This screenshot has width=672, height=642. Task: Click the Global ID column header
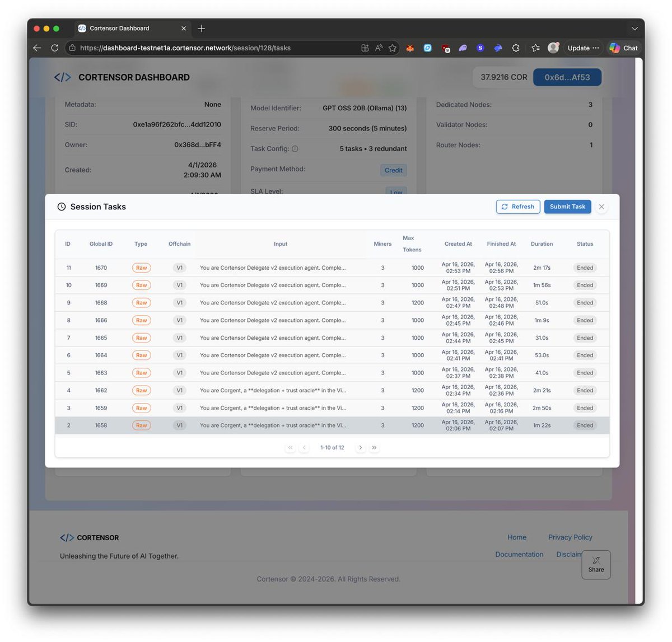coord(101,244)
